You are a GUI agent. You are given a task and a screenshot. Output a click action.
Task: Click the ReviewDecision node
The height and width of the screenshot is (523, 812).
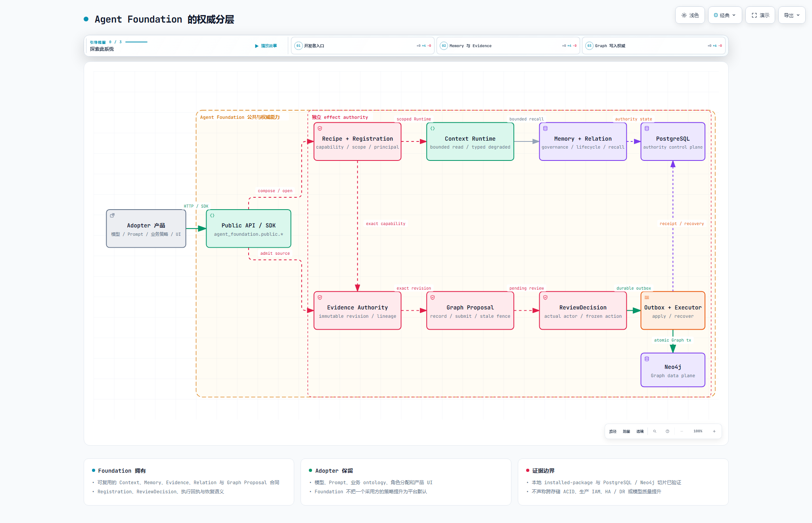click(583, 311)
